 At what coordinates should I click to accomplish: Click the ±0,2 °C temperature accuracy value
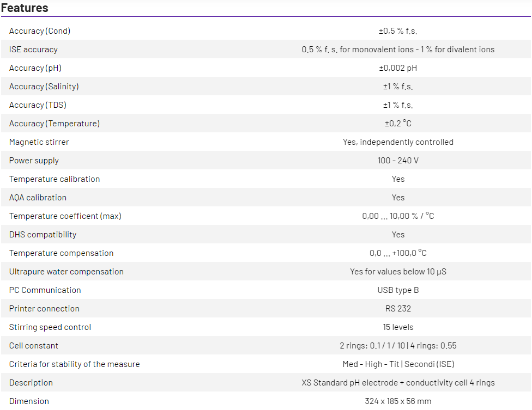pyautogui.click(x=398, y=124)
